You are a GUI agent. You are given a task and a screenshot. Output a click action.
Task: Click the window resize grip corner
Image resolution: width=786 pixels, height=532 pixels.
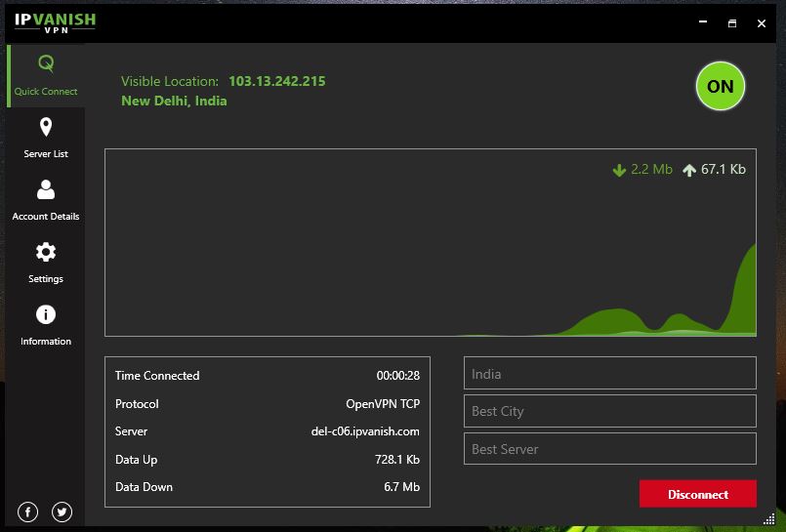769,519
